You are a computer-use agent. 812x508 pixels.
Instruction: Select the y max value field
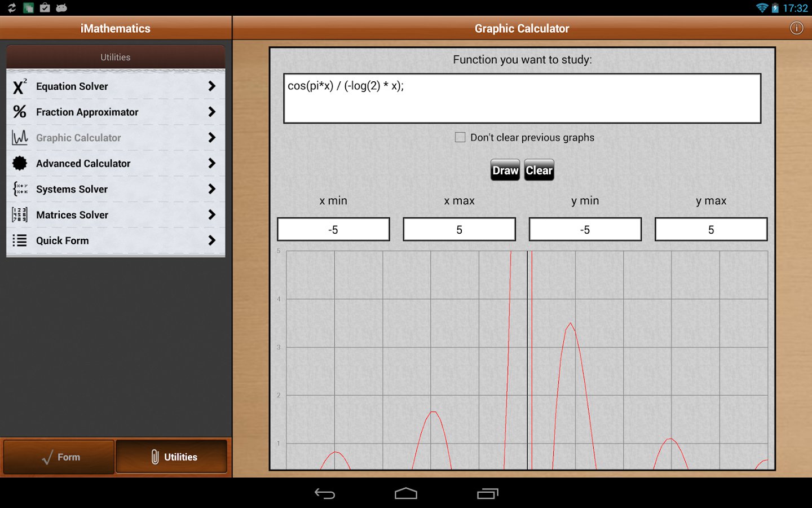(x=710, y=230)
